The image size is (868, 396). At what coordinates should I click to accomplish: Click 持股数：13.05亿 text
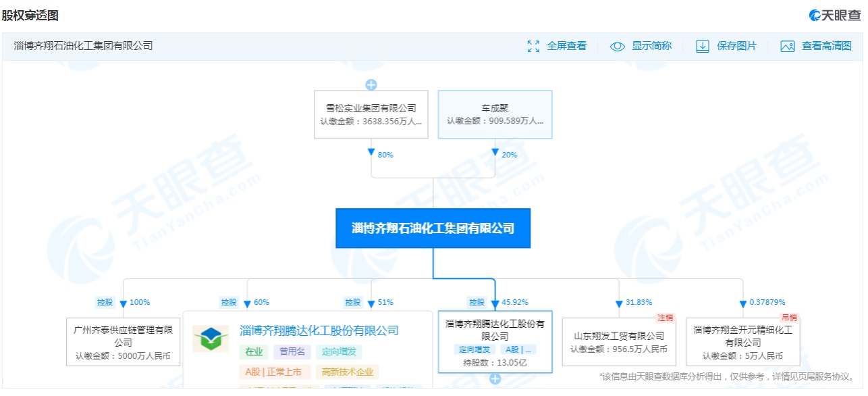click(495, 363)
